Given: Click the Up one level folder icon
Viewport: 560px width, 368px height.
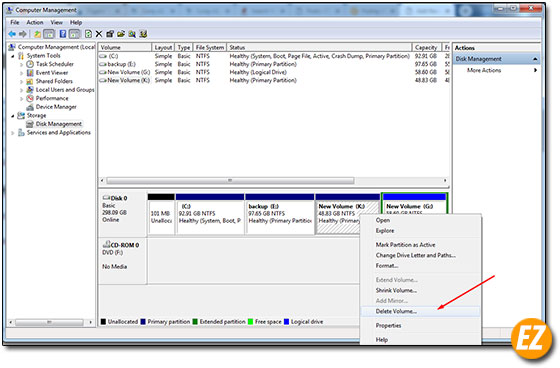Looking at the screenshot, I should pyautogui.click(x=37, y=34).
